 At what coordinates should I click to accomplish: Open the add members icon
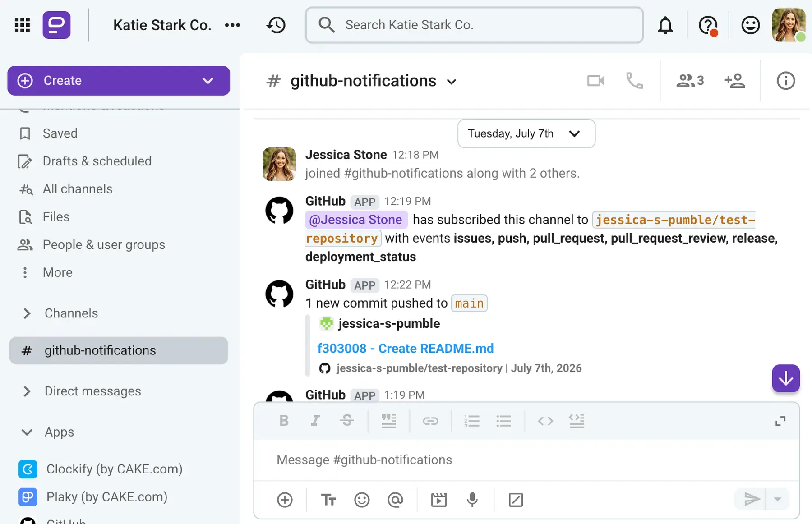tap(734, 81)
